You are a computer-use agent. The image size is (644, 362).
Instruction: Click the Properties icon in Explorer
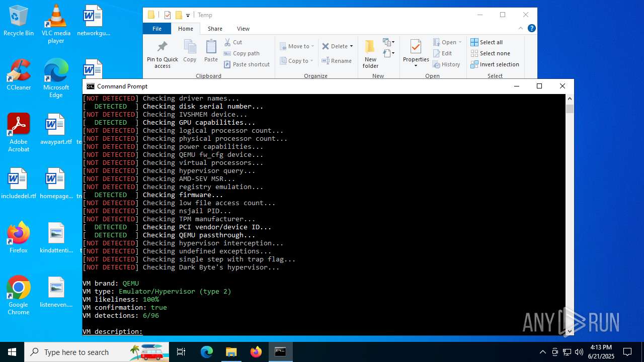point(416,47)
